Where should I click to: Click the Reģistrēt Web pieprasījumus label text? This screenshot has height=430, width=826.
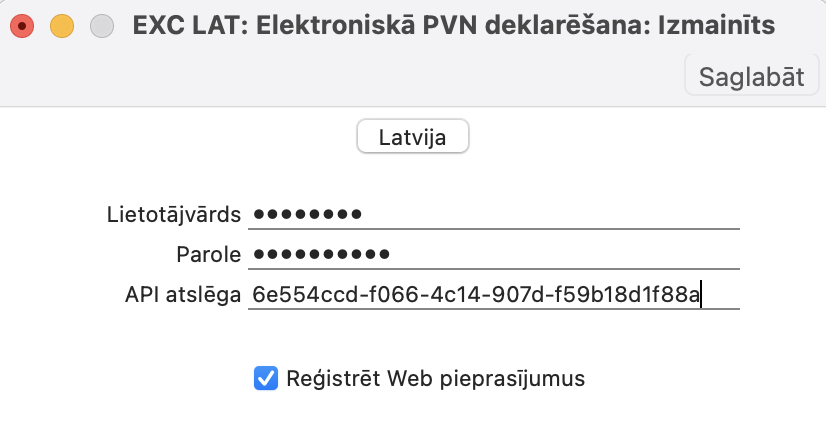[435, 378]
